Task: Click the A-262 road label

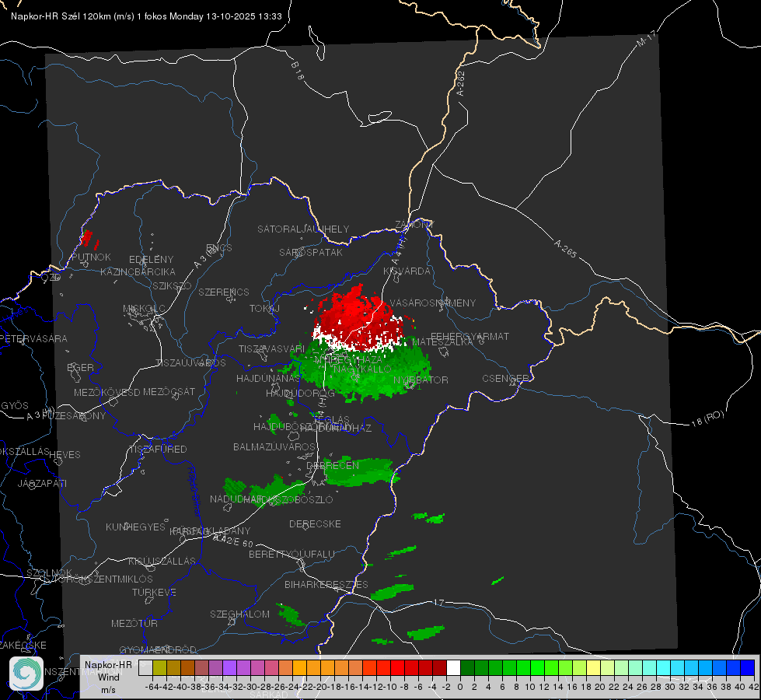Action: [461, 83]
